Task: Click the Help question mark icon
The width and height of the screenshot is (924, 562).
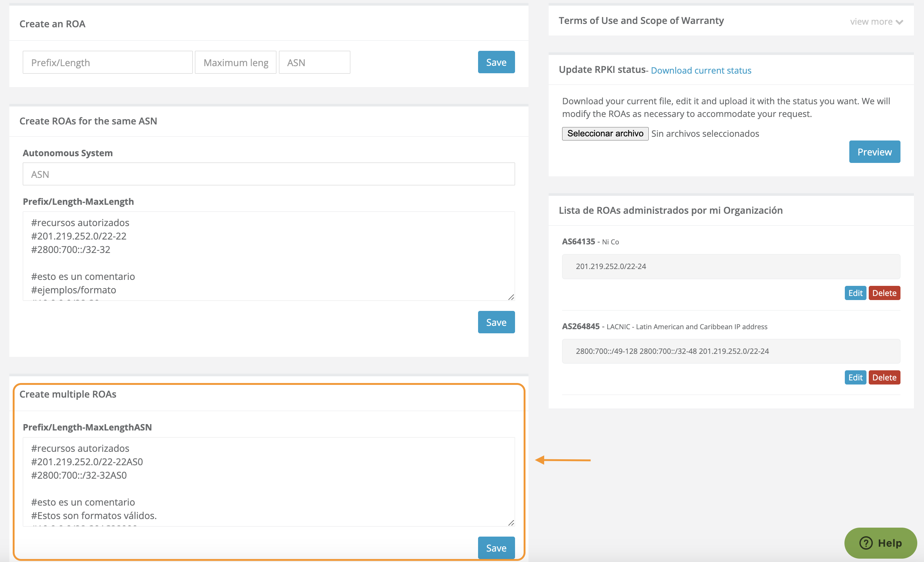Action: [x=865, y=543]
